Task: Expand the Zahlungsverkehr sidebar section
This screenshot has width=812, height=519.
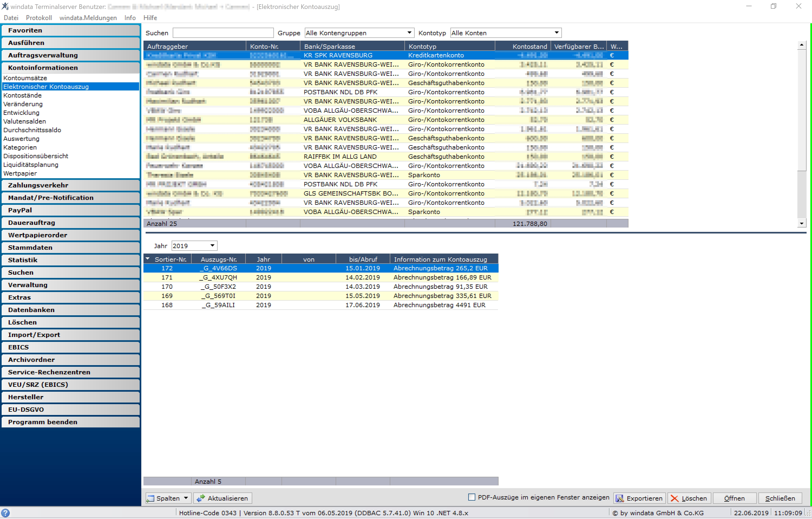Action: tap(70, 185)
